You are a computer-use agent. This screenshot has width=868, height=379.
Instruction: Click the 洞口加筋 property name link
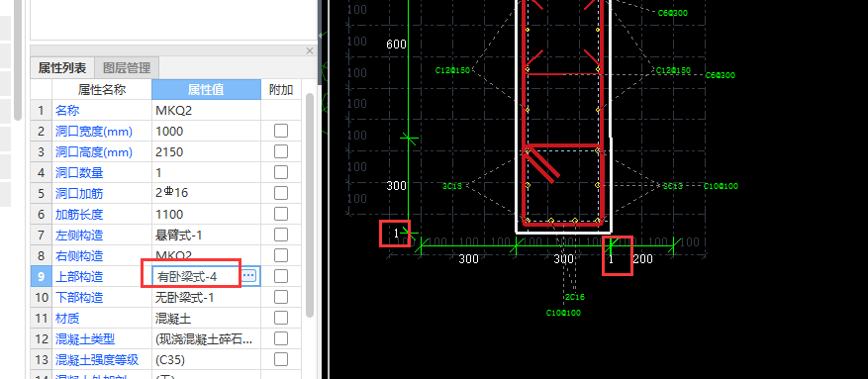click(x=79, y=194)
